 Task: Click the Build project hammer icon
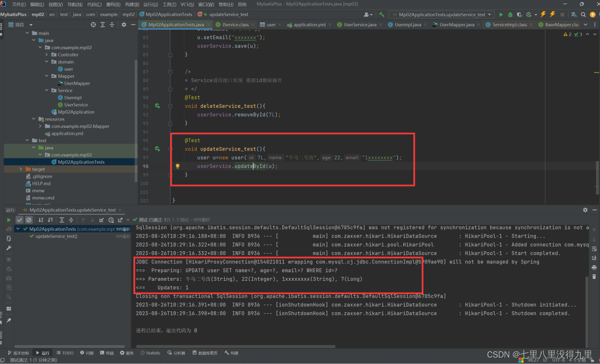(381, 15)
